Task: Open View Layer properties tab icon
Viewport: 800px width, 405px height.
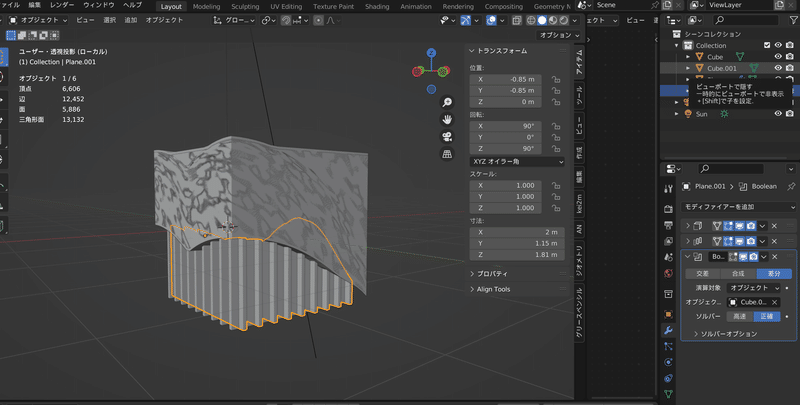Action: click(x=668, y=241)
